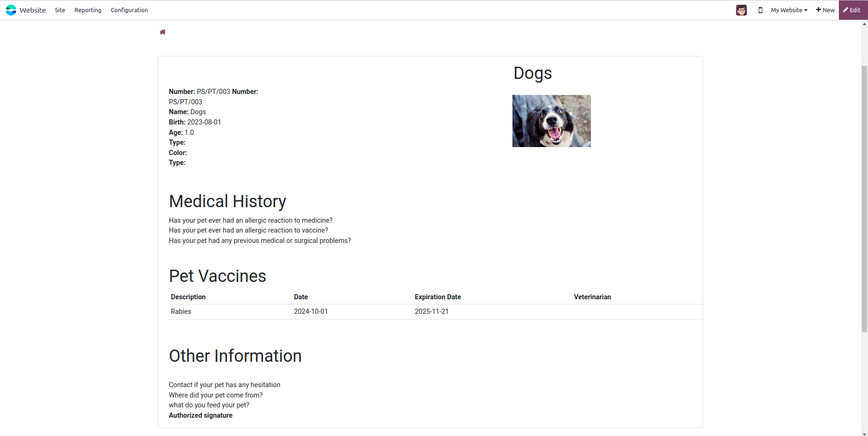Open the Configuration menu
The height and width of the screenshot is (436, 868).
[129, 10]
